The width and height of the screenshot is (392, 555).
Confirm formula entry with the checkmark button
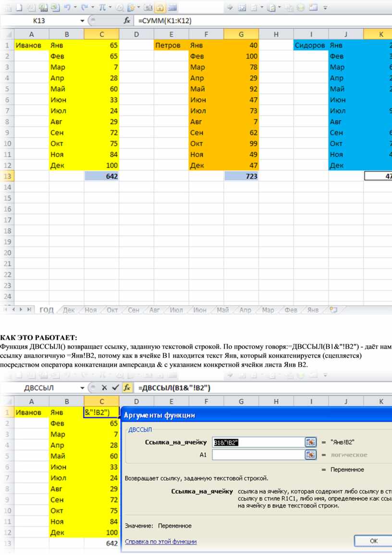[x=115, y=388]
